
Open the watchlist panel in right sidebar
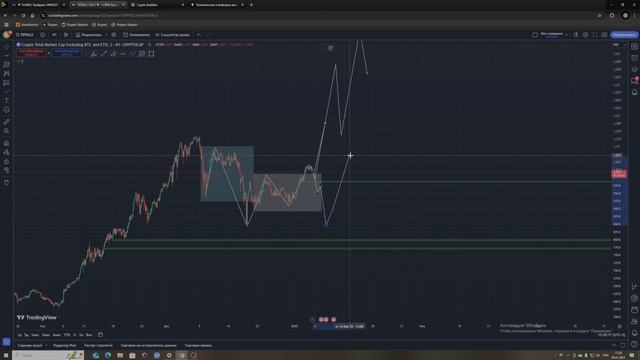click(x=634, y=47)
